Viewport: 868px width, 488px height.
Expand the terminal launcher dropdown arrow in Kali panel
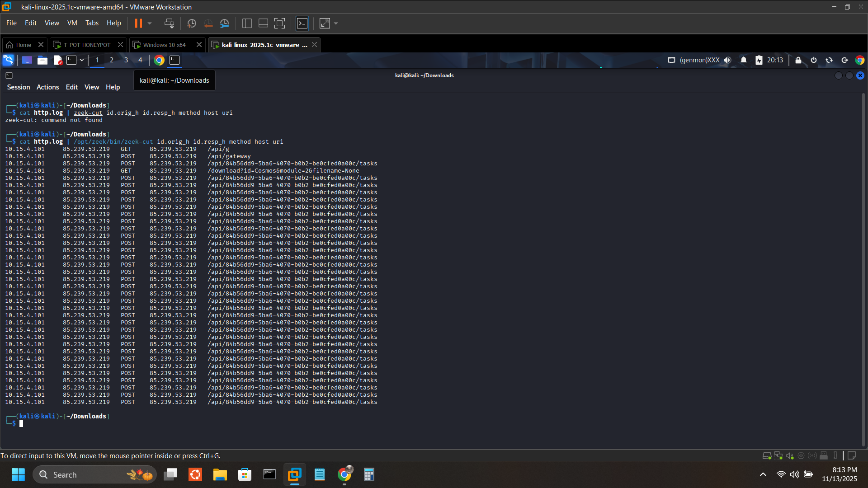click(82, 60)
